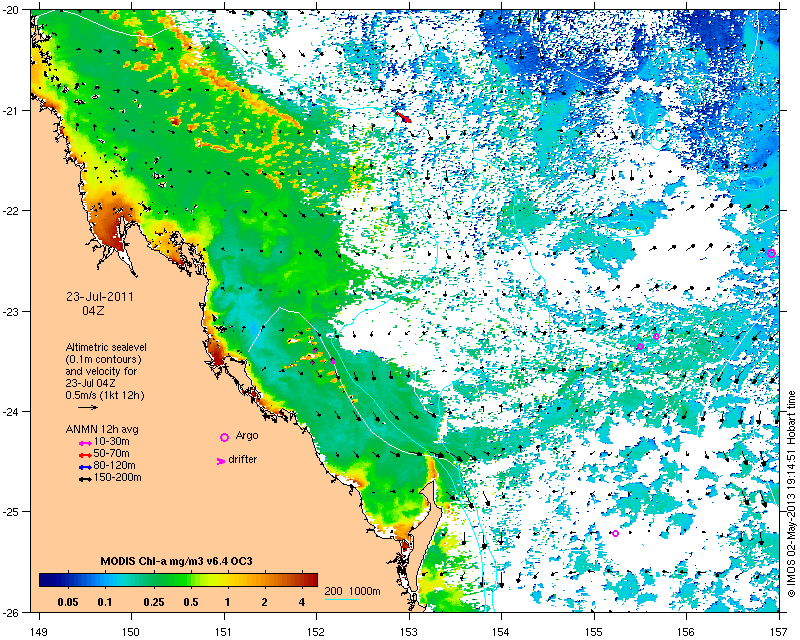
Task: Click the Argo float circle south of 25°S
Action: [615, 533]
